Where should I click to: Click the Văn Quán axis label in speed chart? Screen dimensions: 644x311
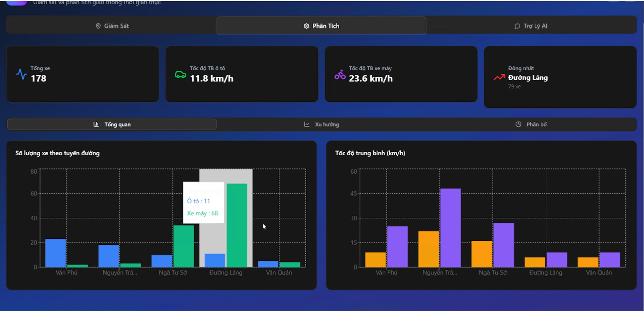point(599,273)
